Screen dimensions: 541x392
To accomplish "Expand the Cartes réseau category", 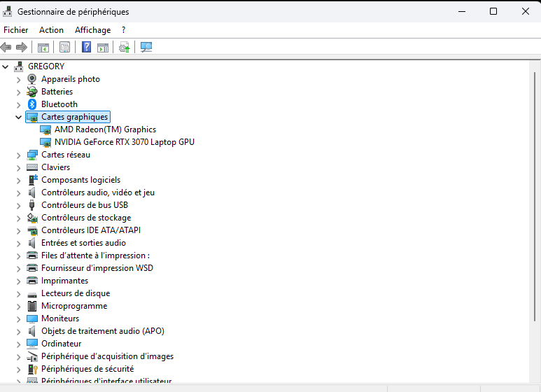I will pos(19,155).
